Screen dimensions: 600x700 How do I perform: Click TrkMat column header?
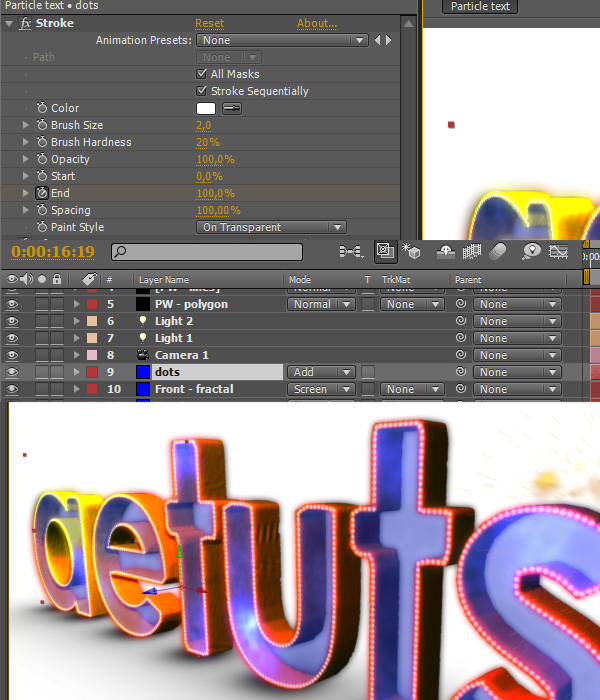coord(396,280)
